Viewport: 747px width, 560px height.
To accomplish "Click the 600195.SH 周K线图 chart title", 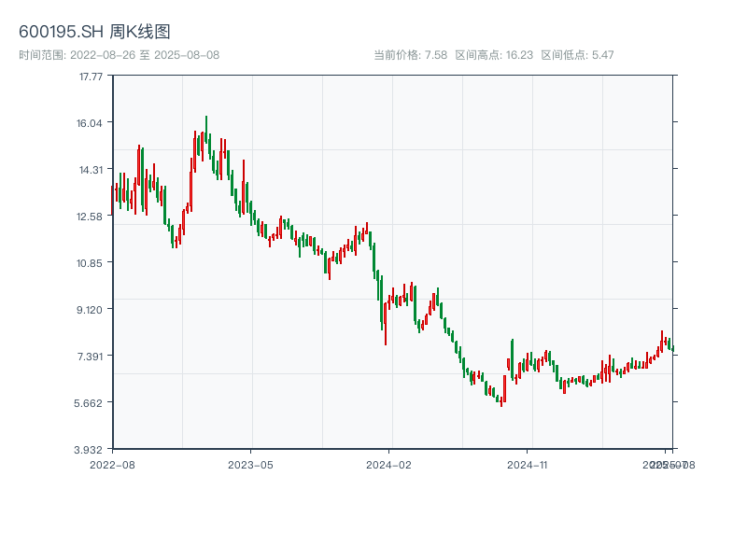I will (x=94, y=33).
